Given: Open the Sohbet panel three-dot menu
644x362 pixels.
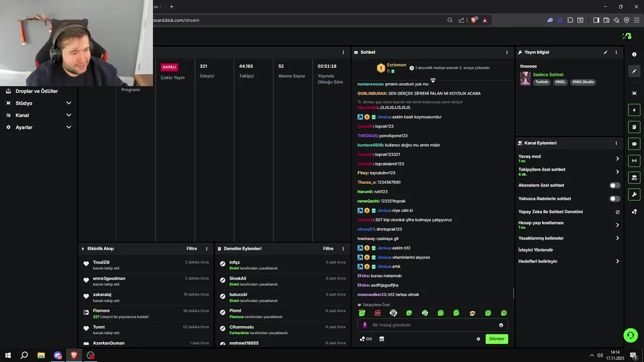Looking at the screenshot, I should point(507,52).
